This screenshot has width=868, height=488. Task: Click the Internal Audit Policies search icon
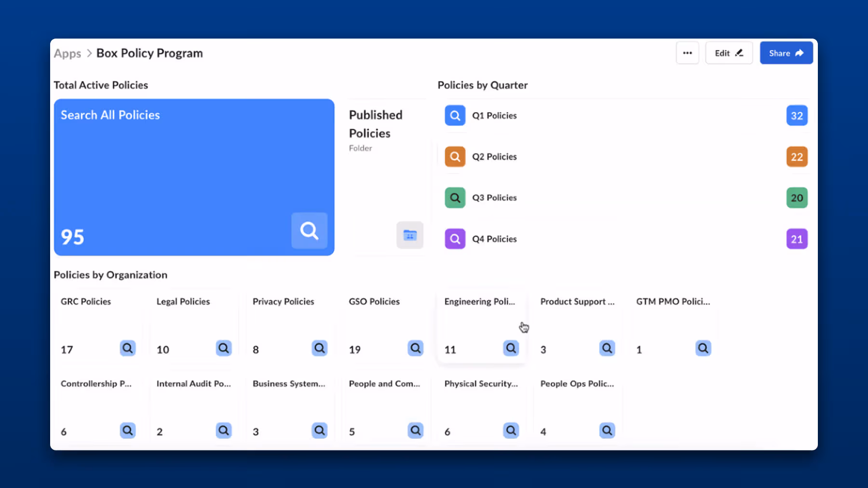click(223, 430)
